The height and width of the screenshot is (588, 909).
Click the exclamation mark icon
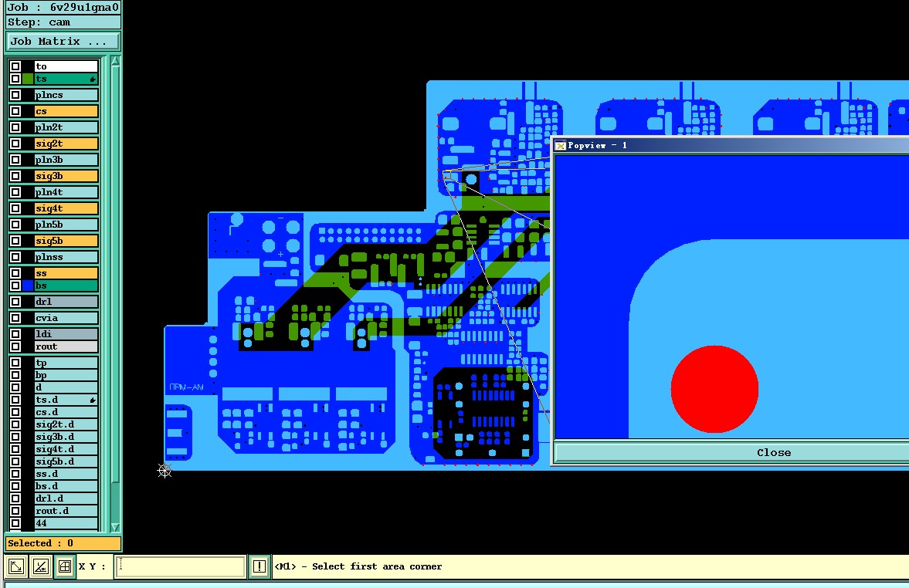259,566
